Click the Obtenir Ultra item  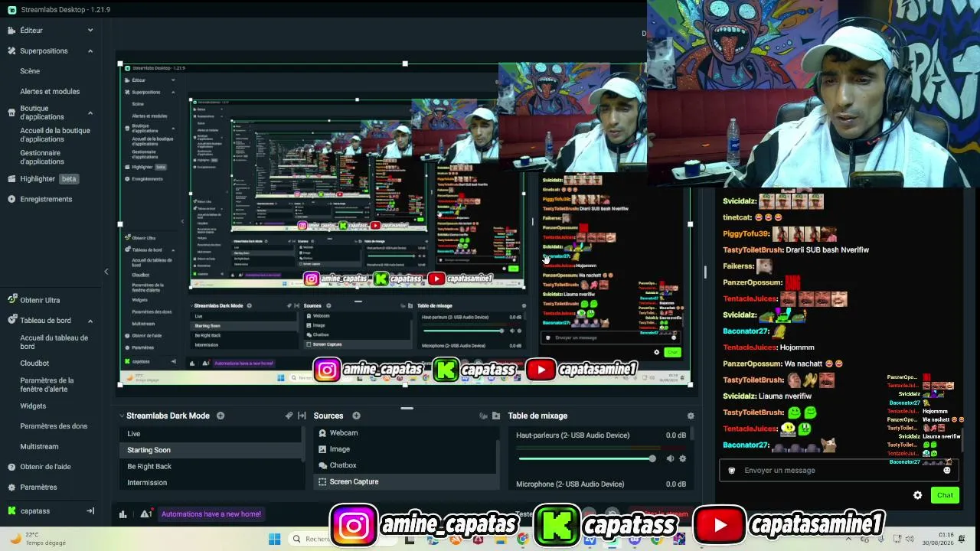tap(40, 300)
